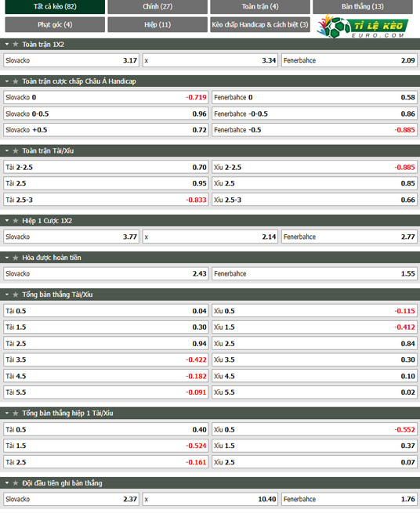Open Kèo chấp Handicap & cách biệt tab
This screenshot has width=420, height=513.
pos(260,24)
